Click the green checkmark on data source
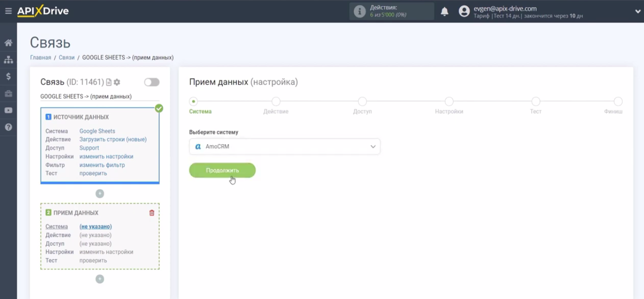This screenshot has height=299, width=644. point(159,108)
